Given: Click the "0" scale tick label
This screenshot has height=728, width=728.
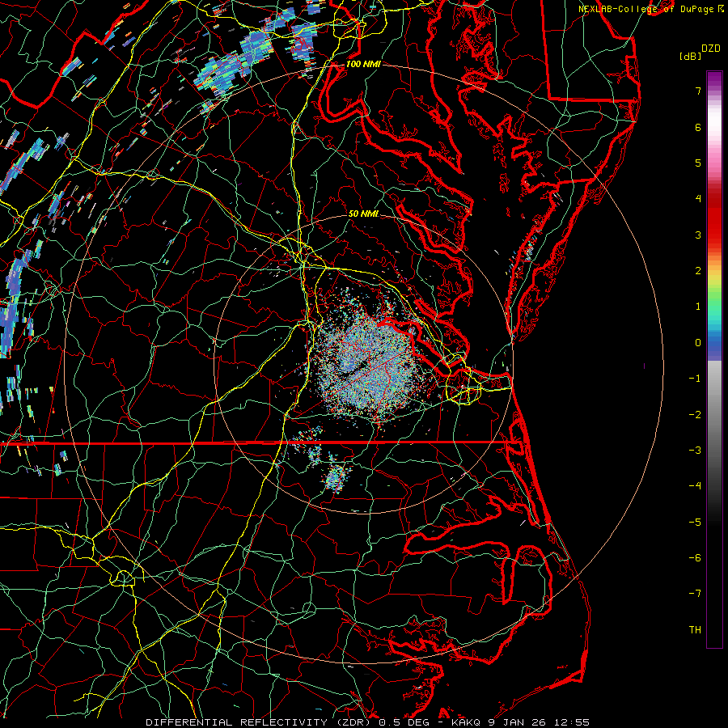Looking at the screenshot, I should pyautogui.click(x=698, y=343).
